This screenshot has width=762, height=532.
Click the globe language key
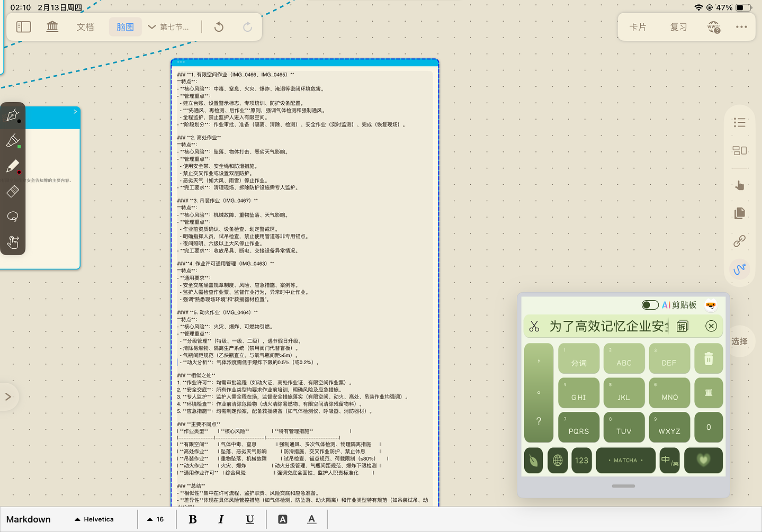pos(558,460)
